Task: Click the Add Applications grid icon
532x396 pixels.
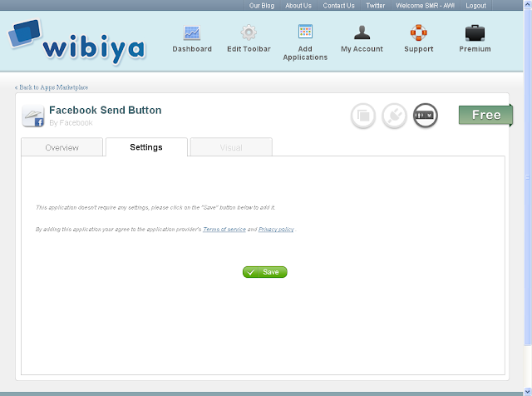Action: [305, 32]
